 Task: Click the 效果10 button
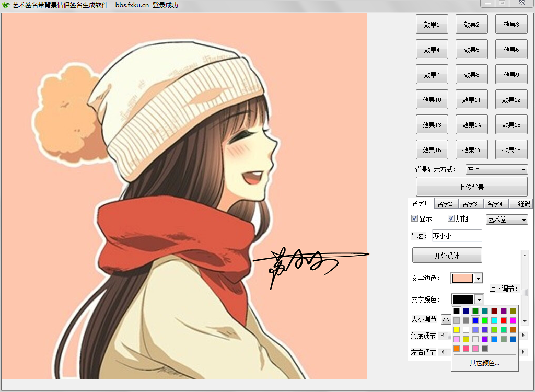pyautogui.click(x=432, y=99)
